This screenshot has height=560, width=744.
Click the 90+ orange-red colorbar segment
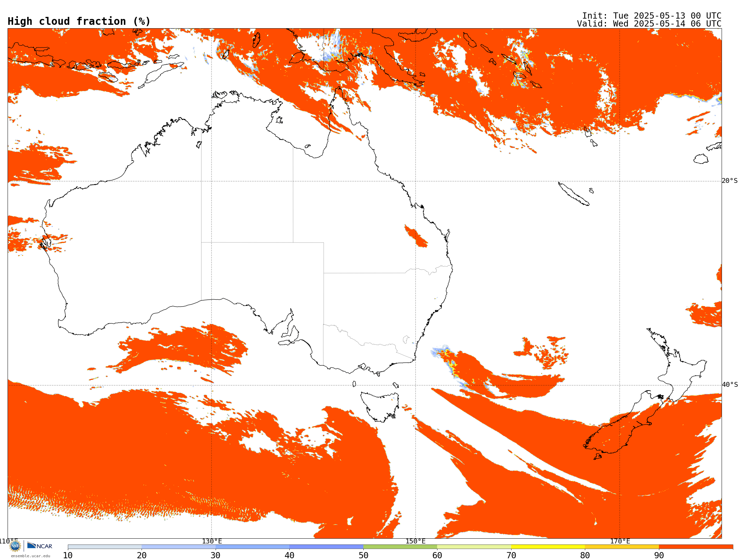696,547
